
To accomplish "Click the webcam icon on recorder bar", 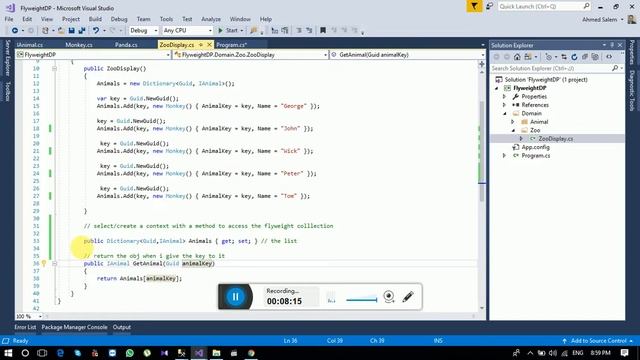I will pos(389,297).
